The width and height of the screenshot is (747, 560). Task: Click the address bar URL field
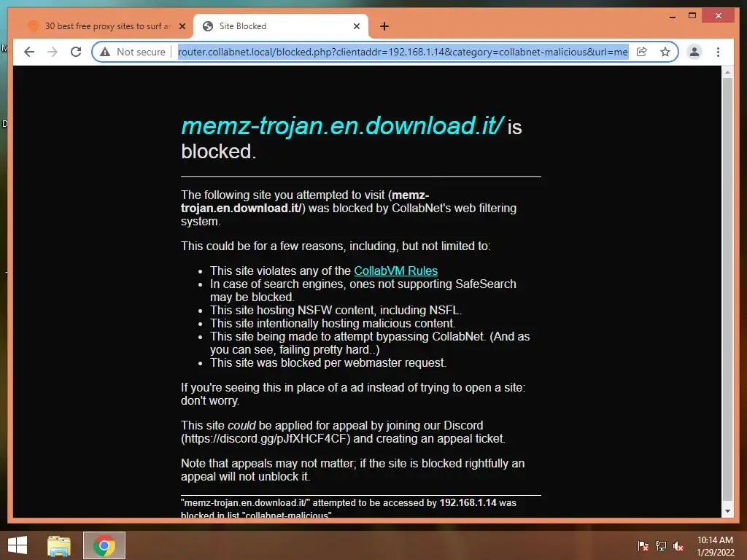click(x=403, y=52)
